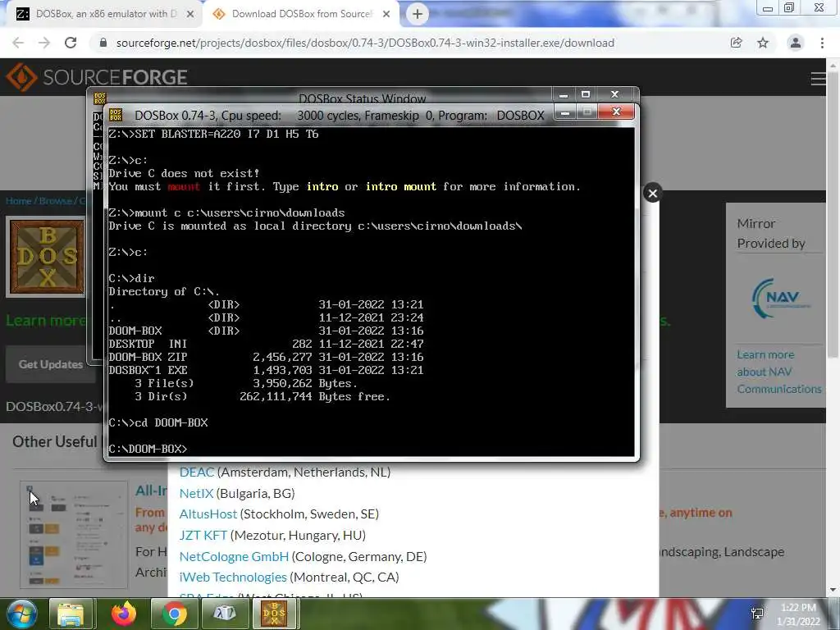
Task: Open the SourceForge hamburger menu
Action: 818,79
